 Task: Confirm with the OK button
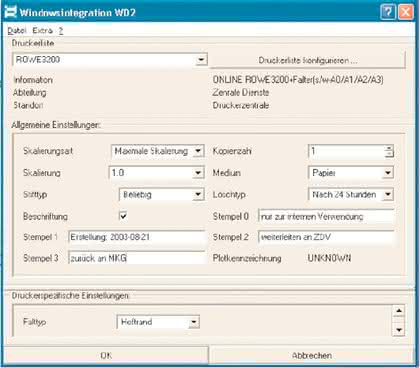[x=106, y=355]
